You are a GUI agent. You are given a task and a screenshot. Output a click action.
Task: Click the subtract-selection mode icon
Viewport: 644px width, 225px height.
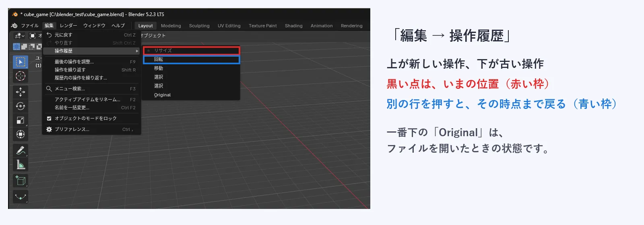32,47
